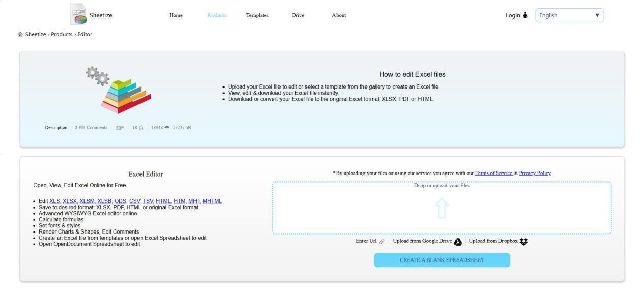Click the How to edit Excel files heading

(412, 74)
